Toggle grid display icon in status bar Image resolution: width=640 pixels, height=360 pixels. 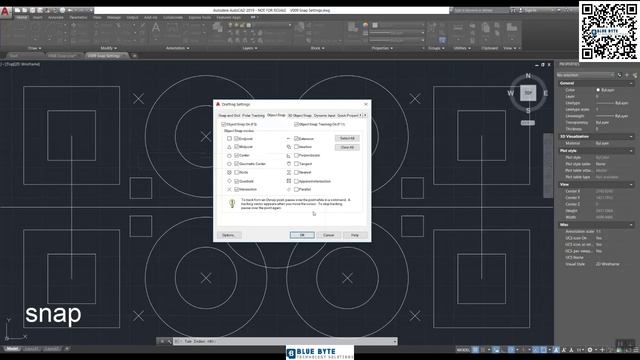click(476, 350)
